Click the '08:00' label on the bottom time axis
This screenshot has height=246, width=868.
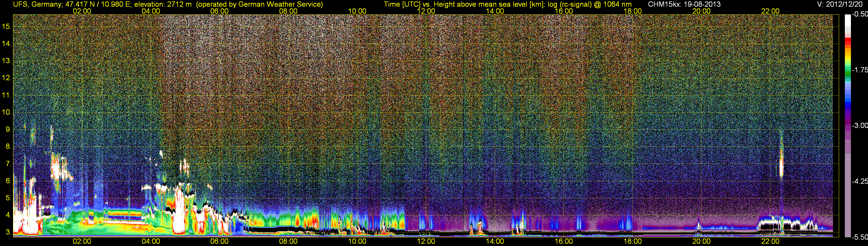pos(288,241)
